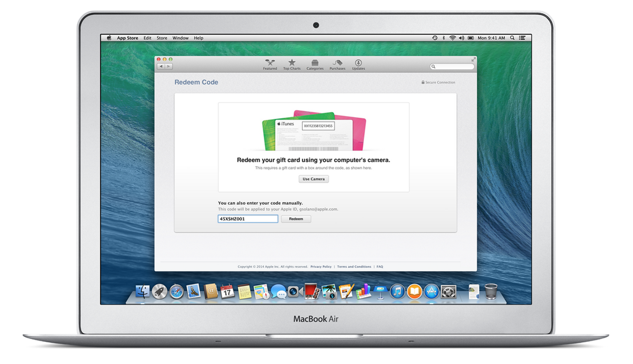The width and height of the screenshot is (633, 364).
Task: Open the Purchases section
Action: pyautogui.click(x=337, y=65)
